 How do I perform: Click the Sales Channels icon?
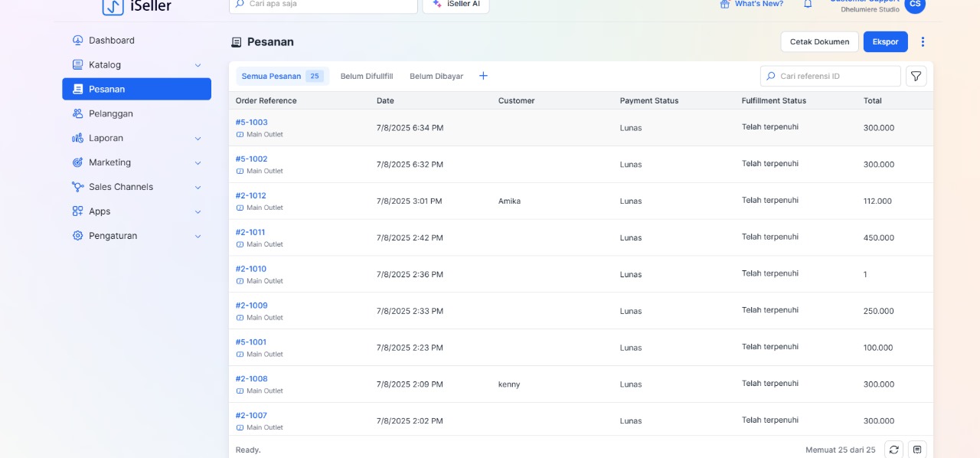click(77, 187)
